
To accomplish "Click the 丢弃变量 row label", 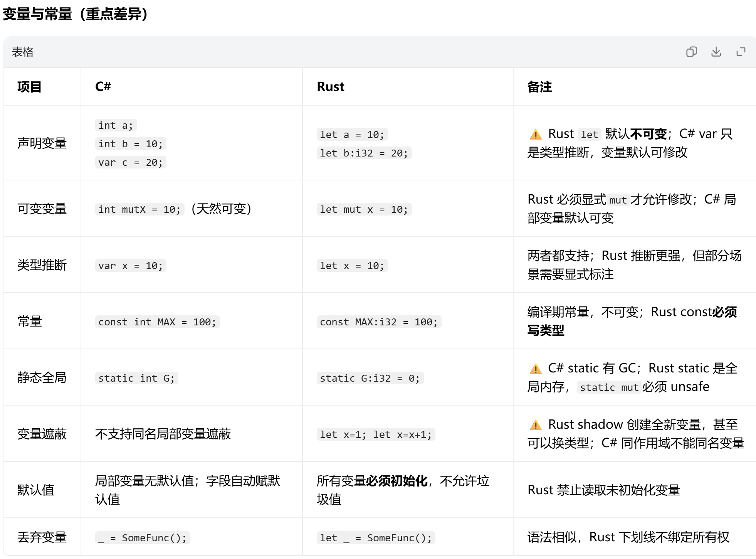I will coord(42,537).
